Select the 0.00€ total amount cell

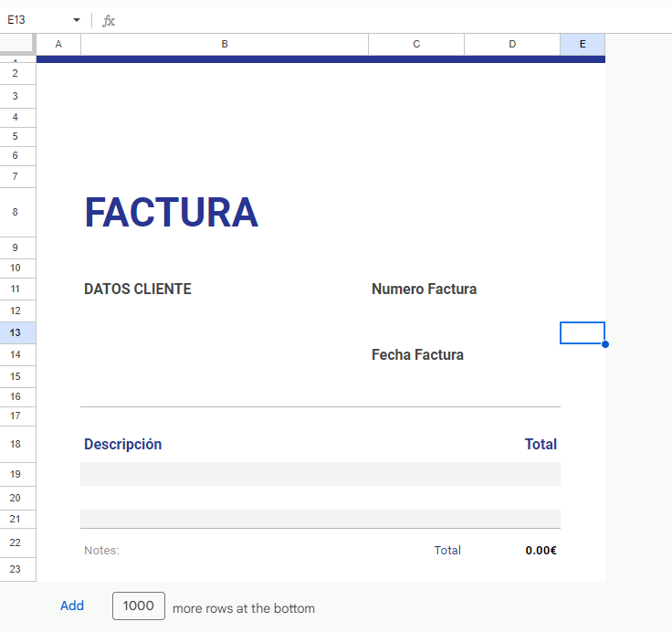click(541, 551)
